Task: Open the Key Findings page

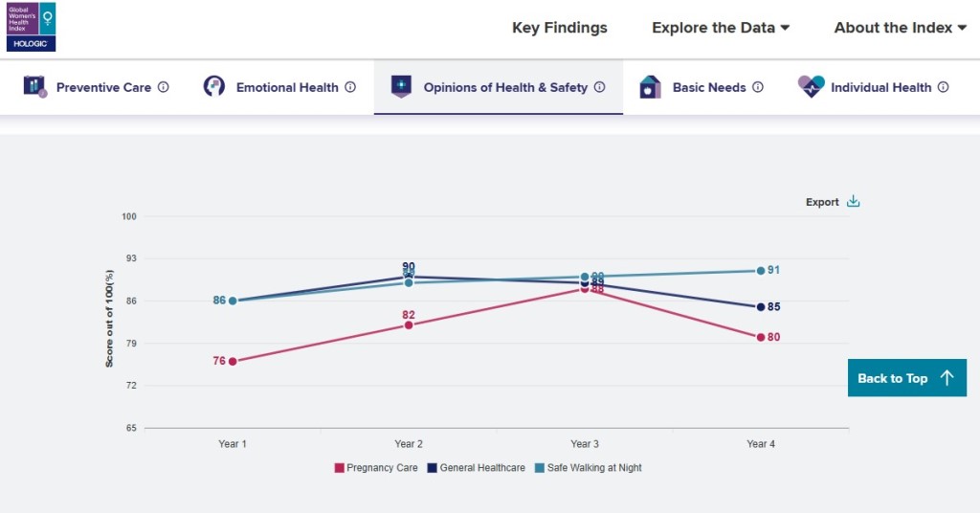Action: [560, 28]
